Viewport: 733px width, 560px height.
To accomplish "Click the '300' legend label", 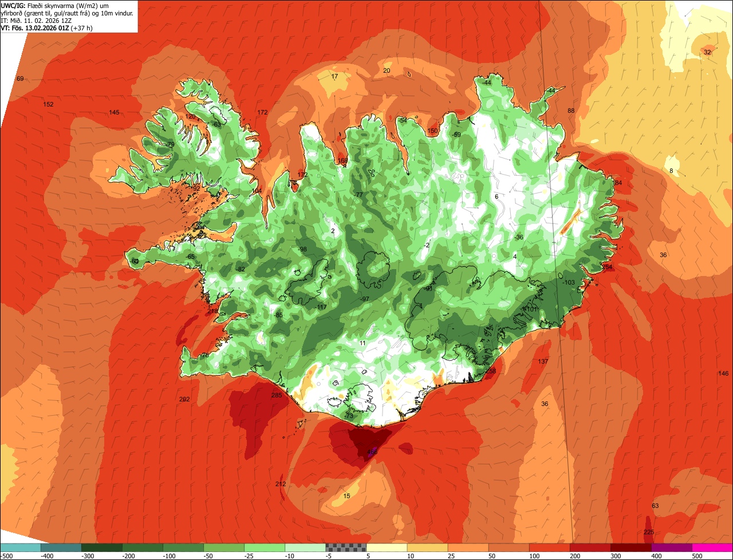I will click(x=616, y=556).
